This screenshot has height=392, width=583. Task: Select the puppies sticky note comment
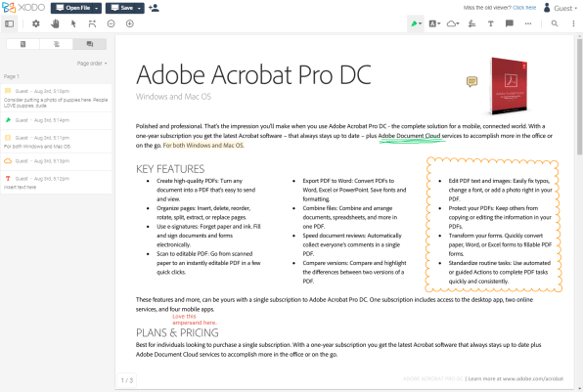pos(56,98)
